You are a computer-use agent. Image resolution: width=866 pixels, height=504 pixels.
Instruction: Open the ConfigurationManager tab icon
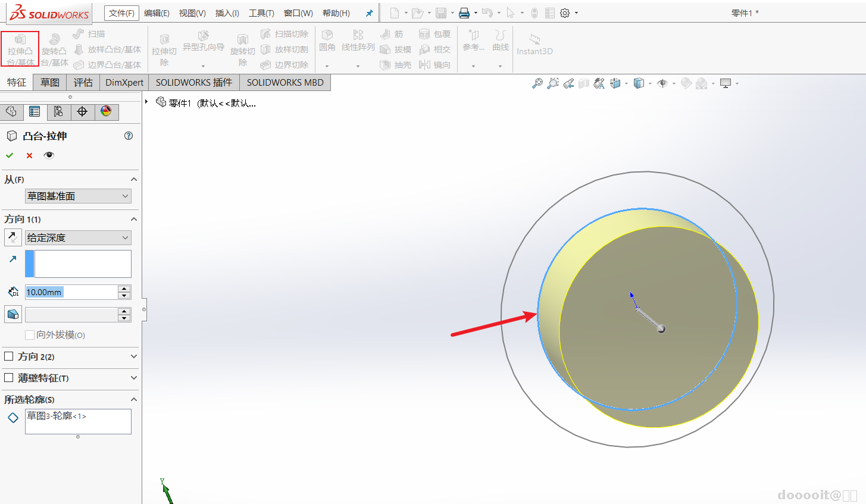[x=58, y=112]
